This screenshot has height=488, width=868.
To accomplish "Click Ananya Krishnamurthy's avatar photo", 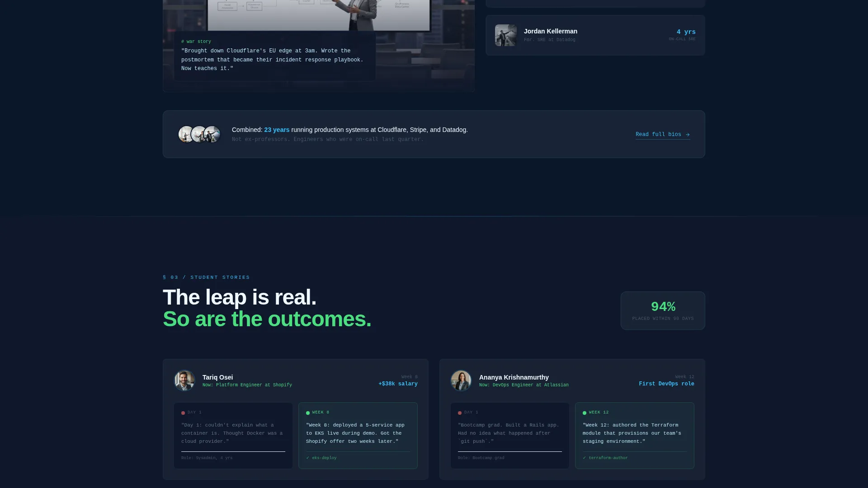I will coord(461,380).
